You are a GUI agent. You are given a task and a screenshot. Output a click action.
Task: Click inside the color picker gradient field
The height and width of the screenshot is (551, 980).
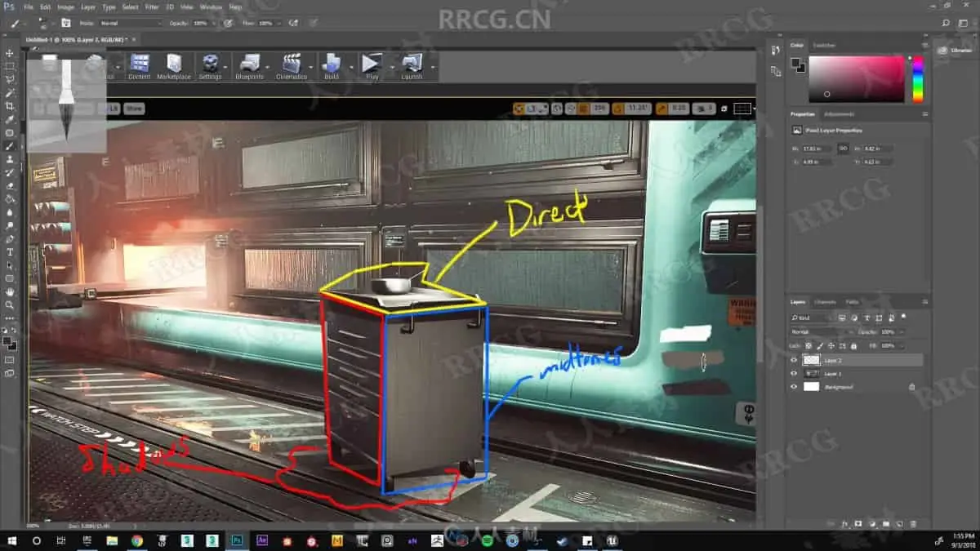[857, 79]
